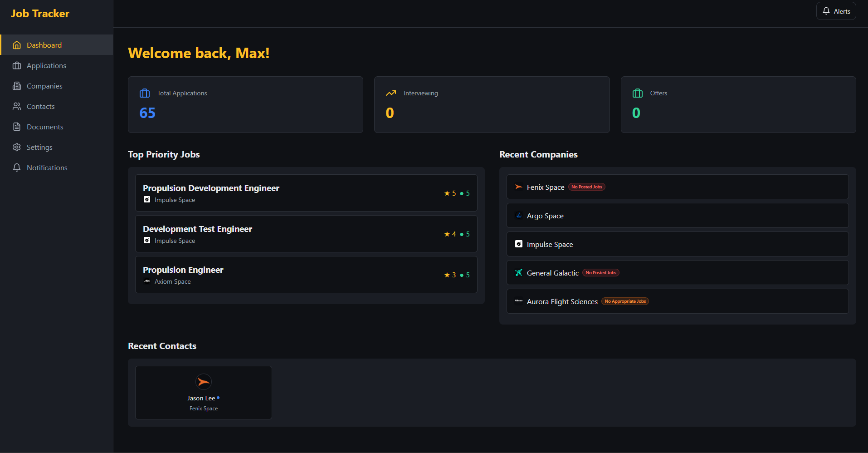Select the Dashboard home icon in sidebar

pyautogui.click(x=17, y=44)
